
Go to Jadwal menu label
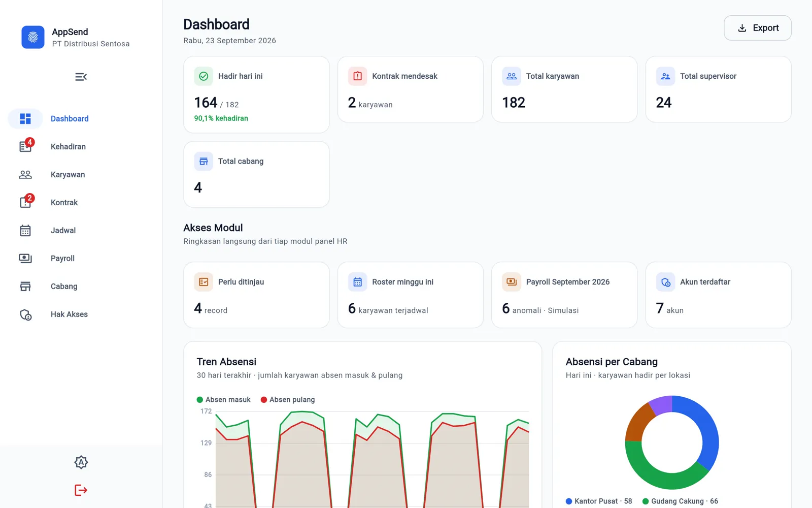pyautogui.click(x=63, y=230)
